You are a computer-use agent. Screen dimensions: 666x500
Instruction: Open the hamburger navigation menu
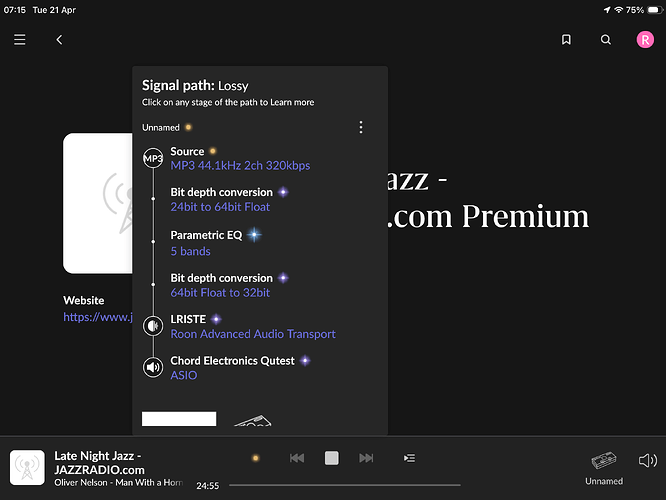point(20,40)
